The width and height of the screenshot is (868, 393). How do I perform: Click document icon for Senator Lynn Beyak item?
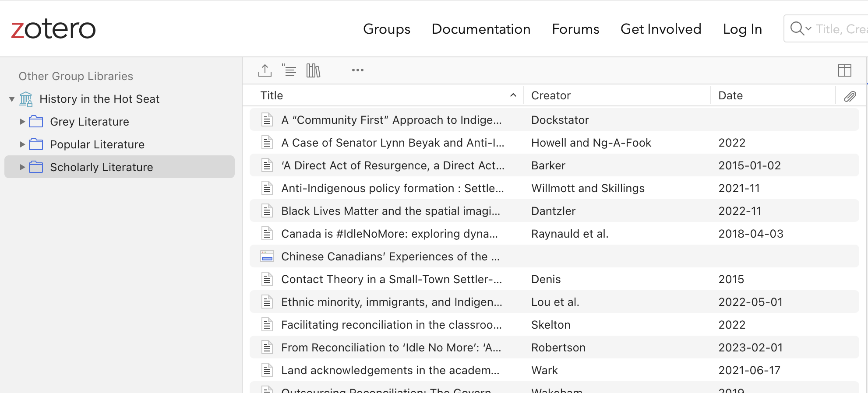267,143
